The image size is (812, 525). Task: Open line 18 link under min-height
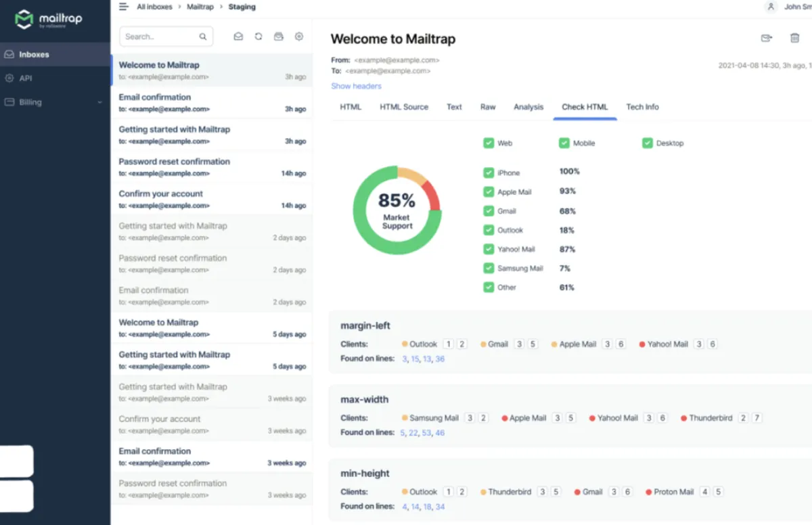coord(428,507)
